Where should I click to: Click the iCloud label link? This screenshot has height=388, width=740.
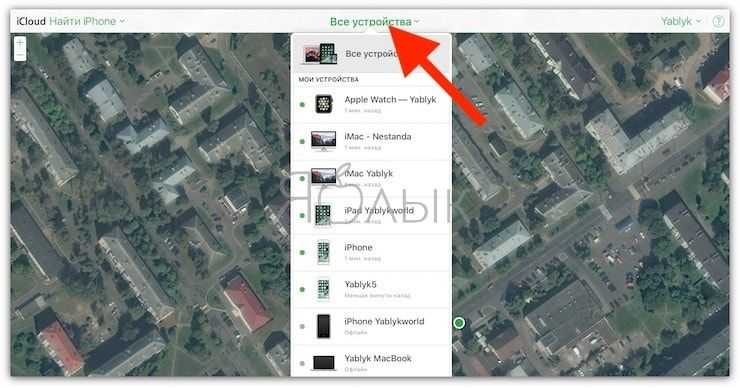(31, 21)
